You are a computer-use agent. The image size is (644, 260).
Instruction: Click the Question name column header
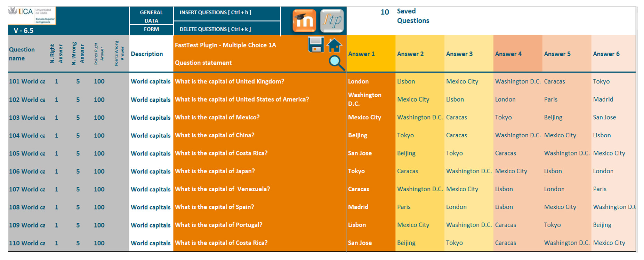tap(22, 54)
